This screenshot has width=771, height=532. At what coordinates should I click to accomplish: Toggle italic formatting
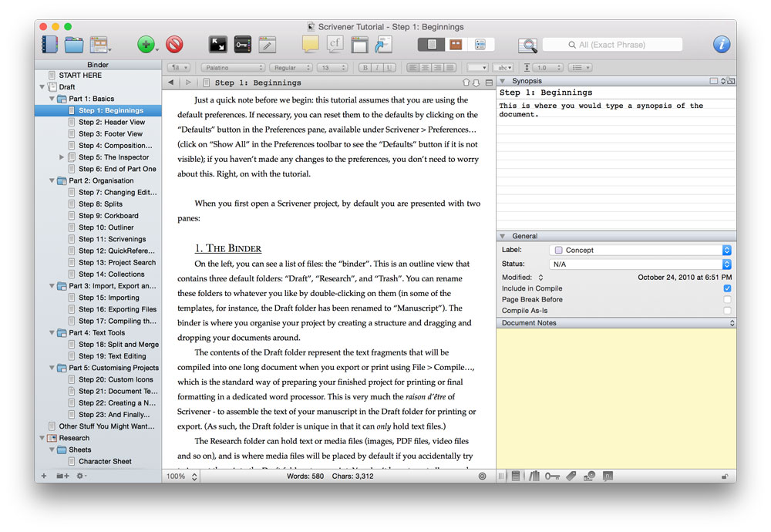377,68
